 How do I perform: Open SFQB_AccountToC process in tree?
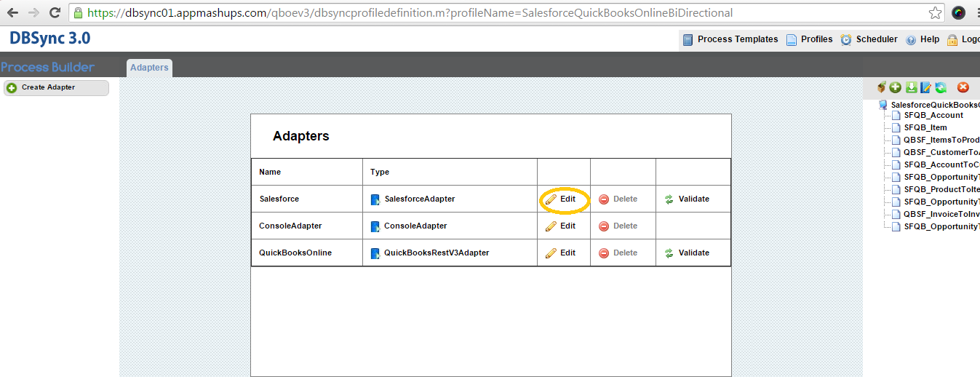pos(941,164)
